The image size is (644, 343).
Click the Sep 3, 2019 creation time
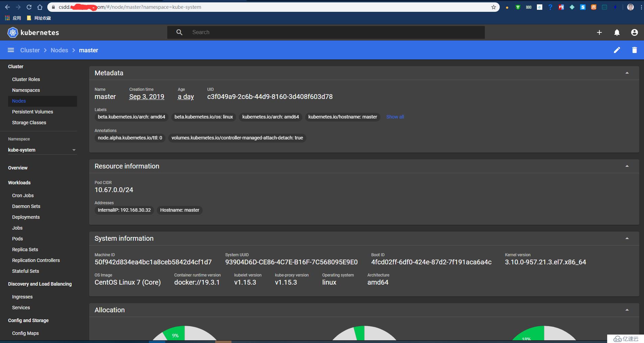(x=147, y=97)
